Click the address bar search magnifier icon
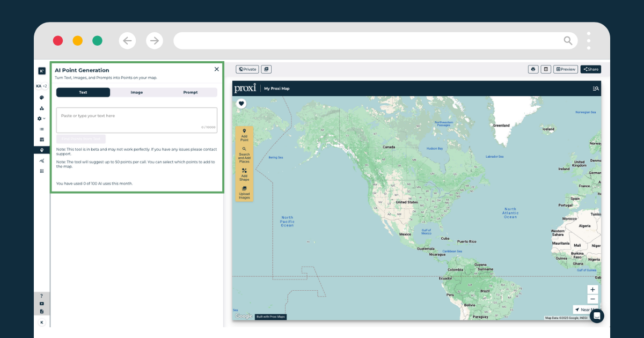This screenshot has width=644, height=338. (568, 41)
